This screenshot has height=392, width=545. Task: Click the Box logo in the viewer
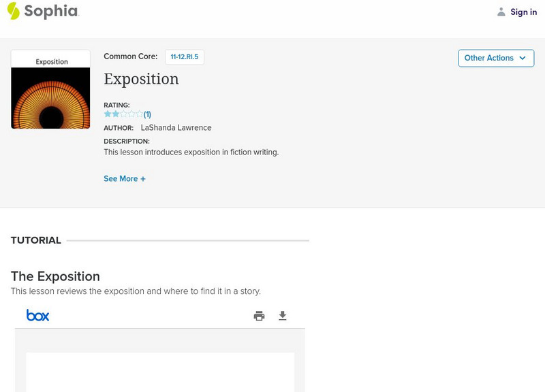pos(37,315)
